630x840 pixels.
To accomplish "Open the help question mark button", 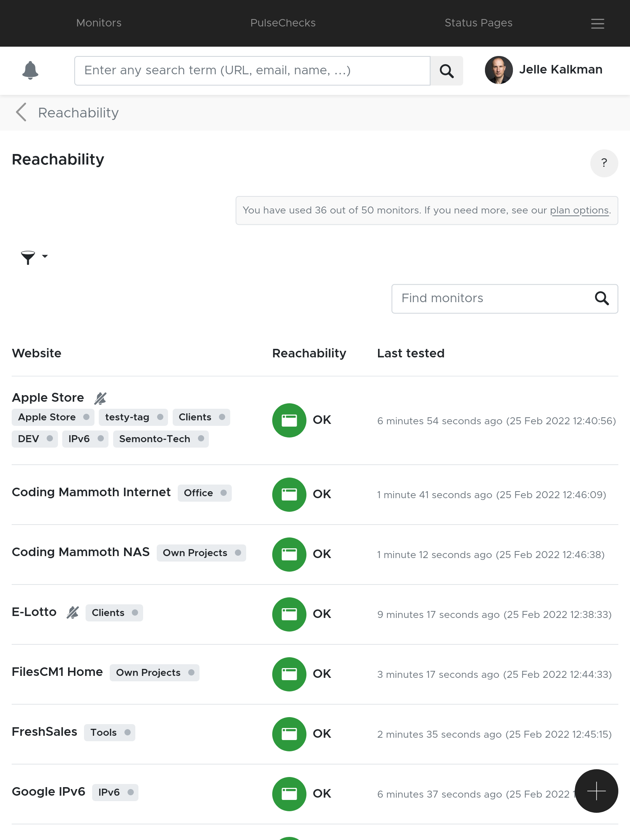I will [604, 163].
